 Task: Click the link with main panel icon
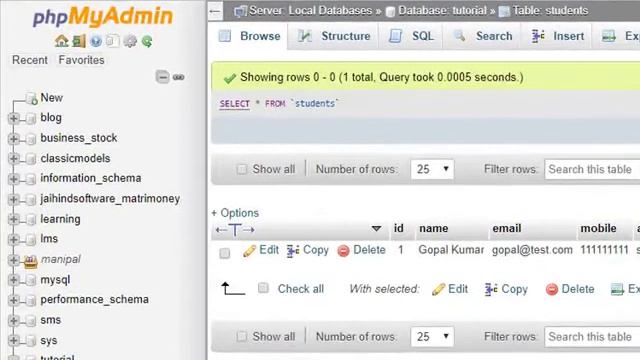click(x=179, y=77)
